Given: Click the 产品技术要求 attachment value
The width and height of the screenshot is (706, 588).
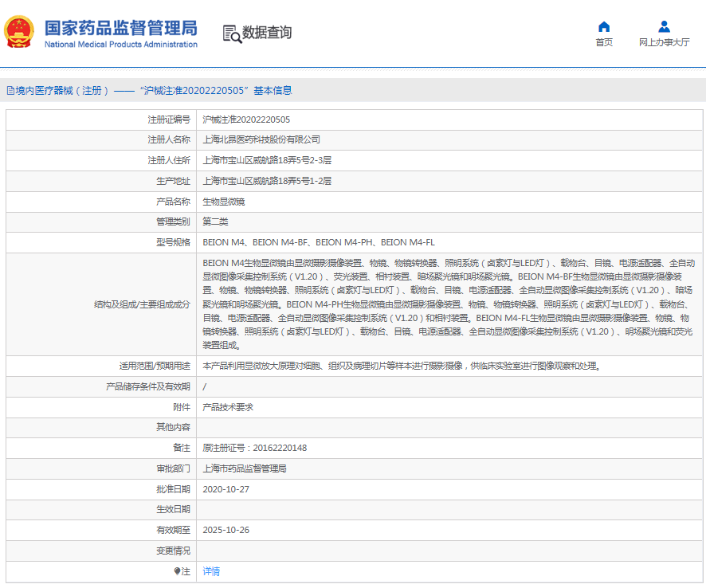Looking at the screenshot, I should [x=228, y=407].
